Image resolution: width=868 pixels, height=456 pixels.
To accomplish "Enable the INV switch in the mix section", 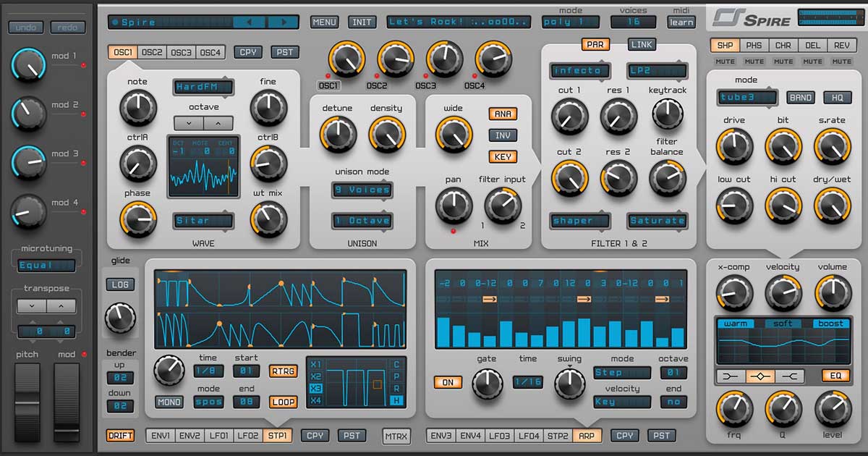I will pos(503,135).
